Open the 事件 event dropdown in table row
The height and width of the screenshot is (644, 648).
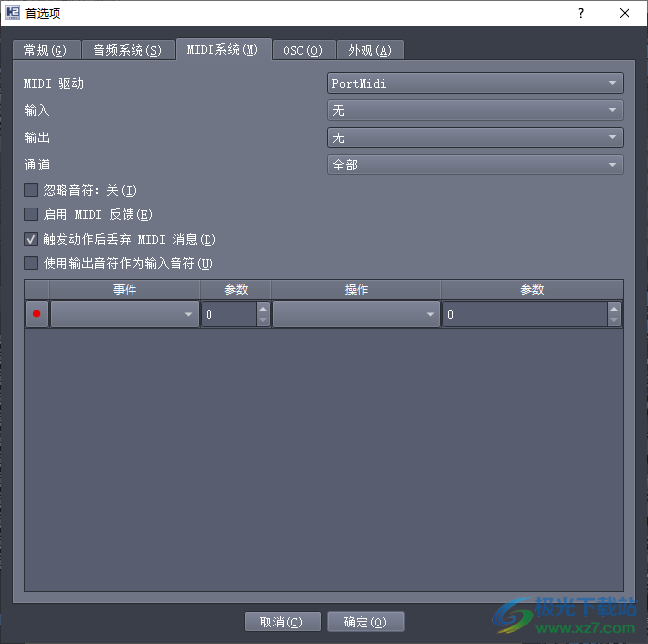[125, 314]
